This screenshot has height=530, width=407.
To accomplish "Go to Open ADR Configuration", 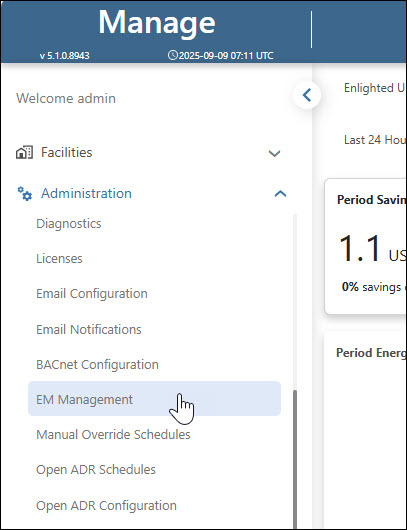I will point(106,506).
